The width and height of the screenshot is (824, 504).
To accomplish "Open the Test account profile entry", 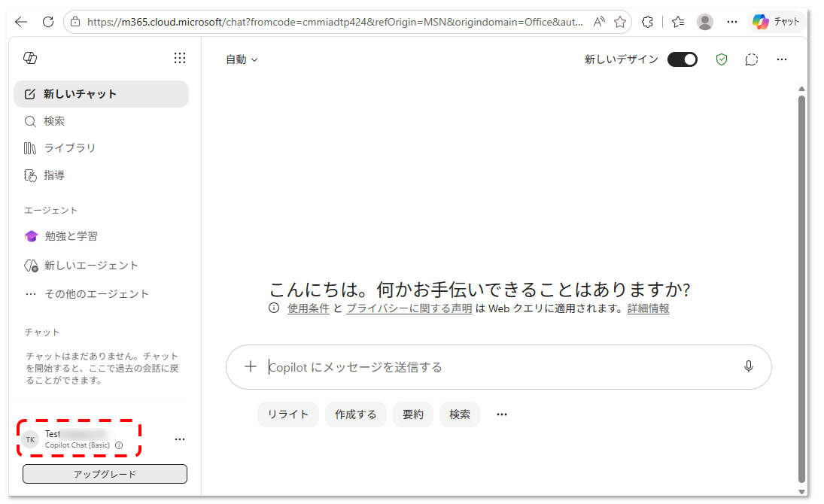I will point(79,439).
